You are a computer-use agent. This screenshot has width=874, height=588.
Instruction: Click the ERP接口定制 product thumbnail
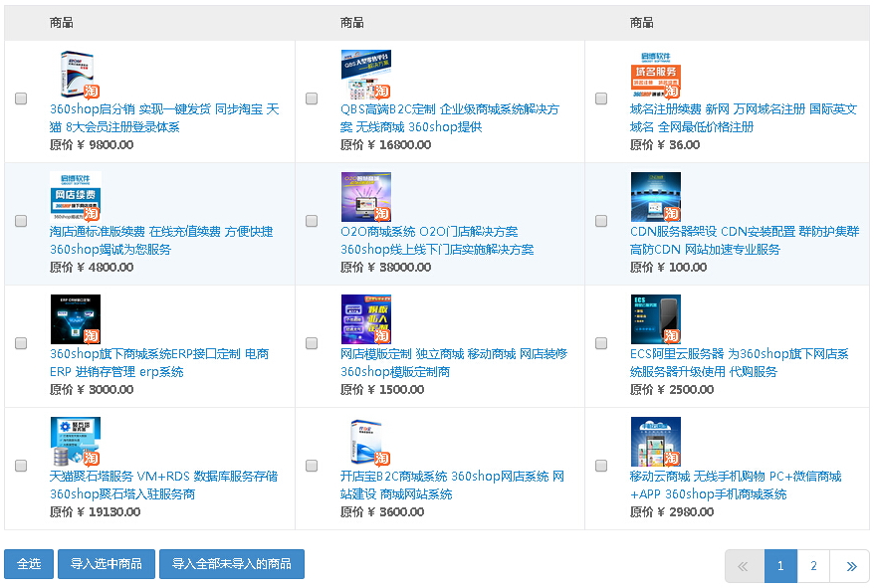tap(76, 319)
